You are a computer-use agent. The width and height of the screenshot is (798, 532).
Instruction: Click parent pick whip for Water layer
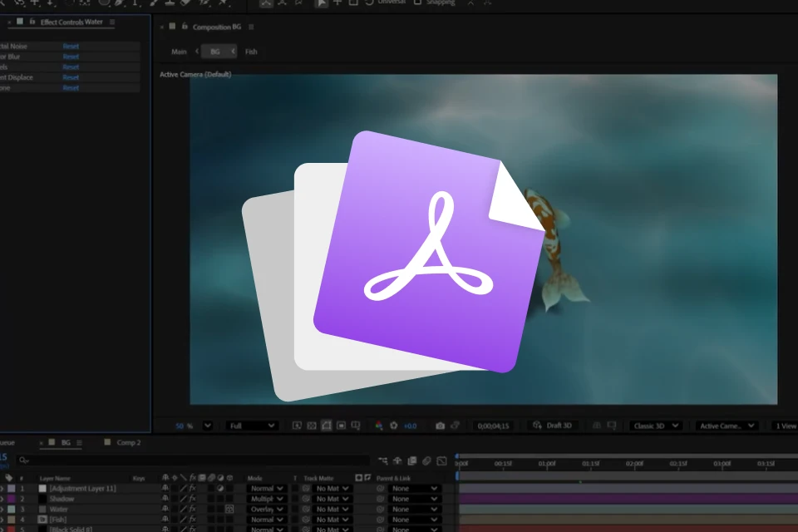pos(380,509)
